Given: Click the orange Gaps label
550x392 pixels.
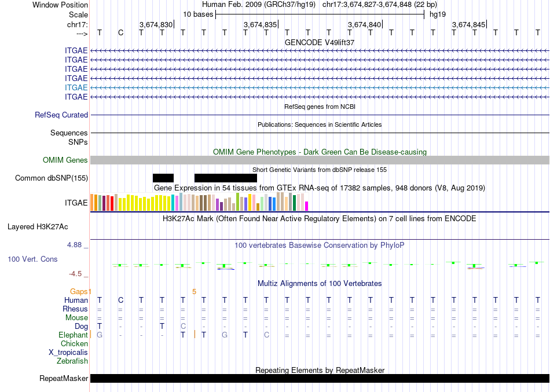Looking at the screenshot, I should pyautogui.click(x=79, y=292).
